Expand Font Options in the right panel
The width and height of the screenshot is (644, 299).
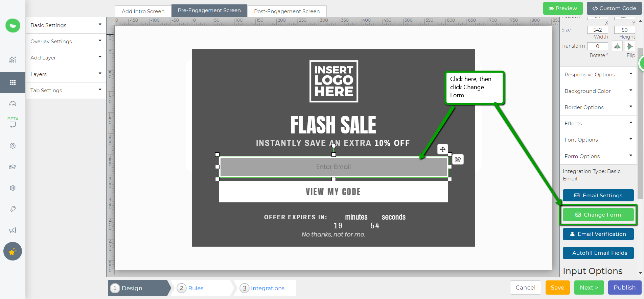click(598, 140)
